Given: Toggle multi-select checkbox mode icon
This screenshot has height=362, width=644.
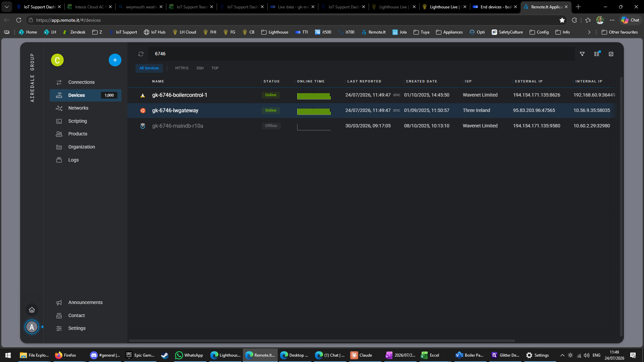Looking at the screenshot, I should (611, 54).
